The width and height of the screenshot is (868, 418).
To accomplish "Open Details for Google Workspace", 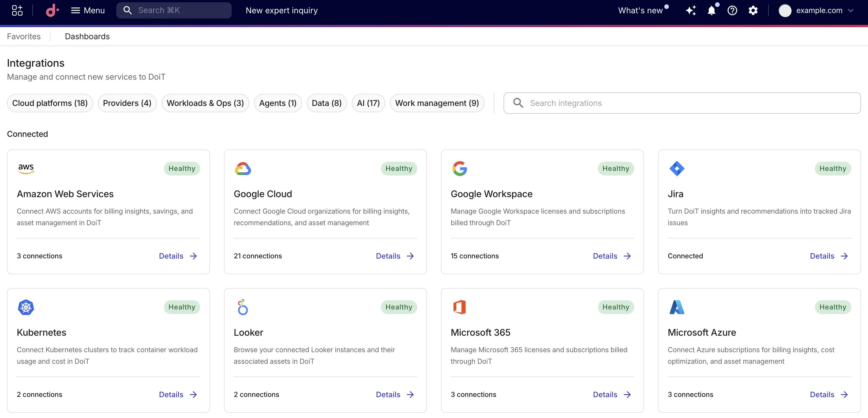I will click(x=612, y=256).
